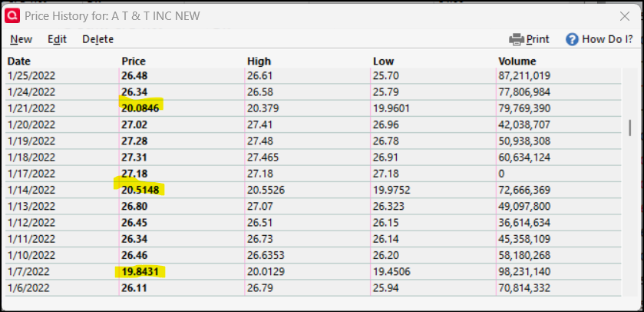Click the blue question mark help icon
644x312 pixels.
572,39
